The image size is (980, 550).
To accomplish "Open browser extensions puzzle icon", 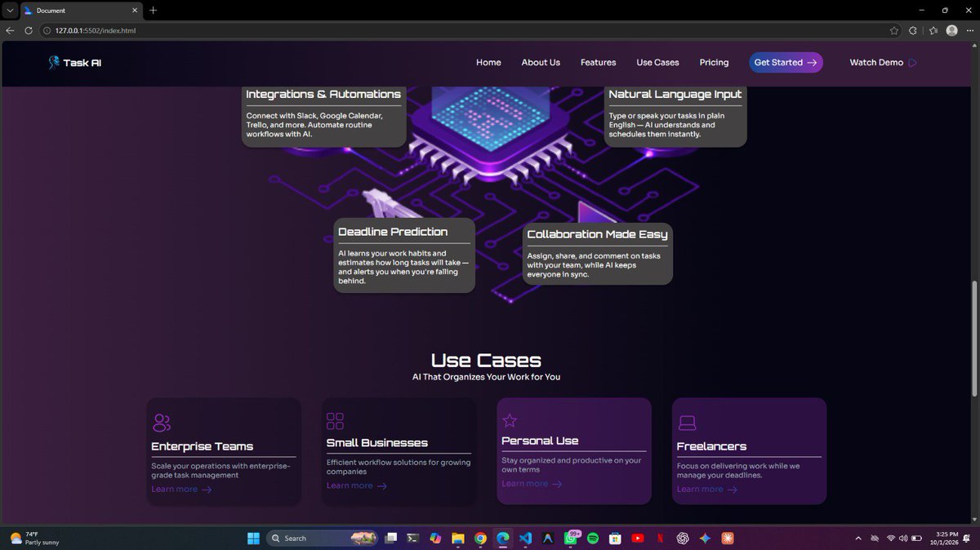I will (914, 30).
